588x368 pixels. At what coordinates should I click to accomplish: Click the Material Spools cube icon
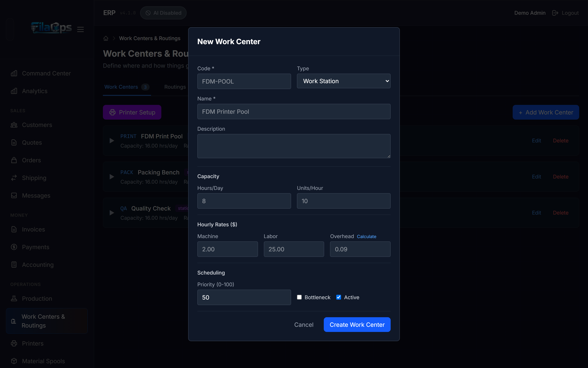click(14, 361)
